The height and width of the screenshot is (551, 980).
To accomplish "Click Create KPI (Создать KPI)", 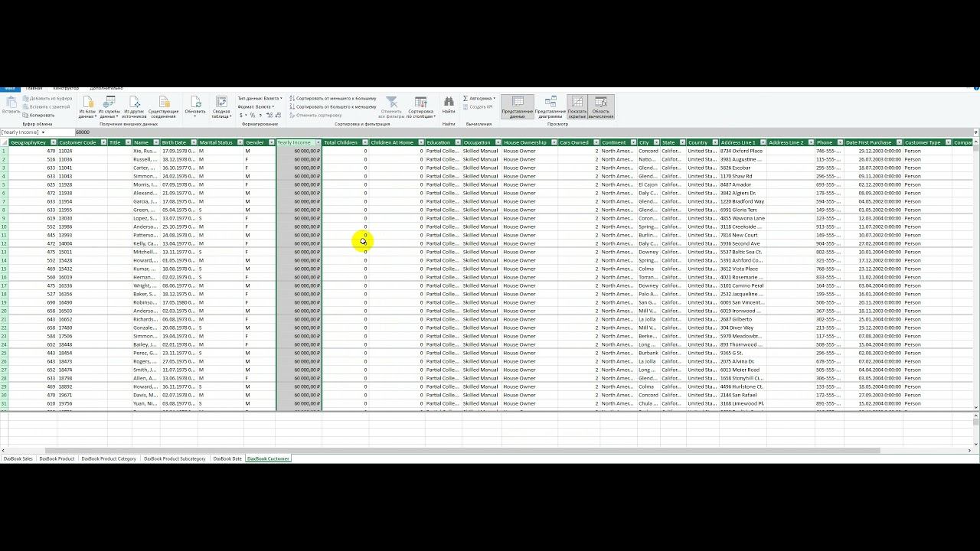I will [x=479, y=107].
